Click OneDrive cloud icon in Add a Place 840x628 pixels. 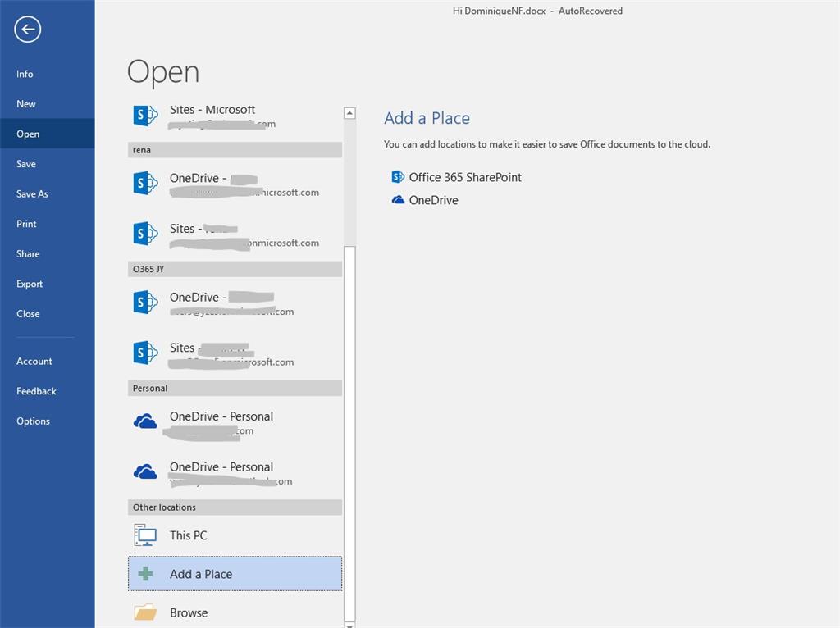(x=398, y=200)
